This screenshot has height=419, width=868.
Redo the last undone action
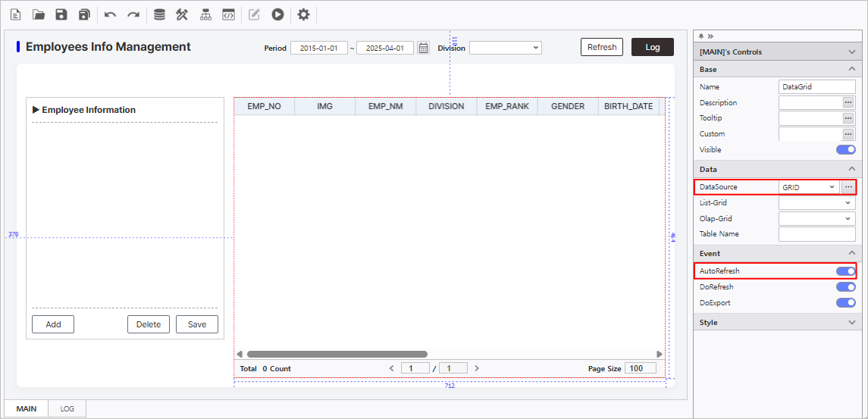(133, 15)
